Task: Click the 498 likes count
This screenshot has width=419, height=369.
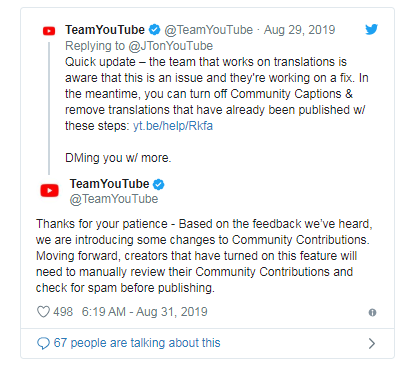Action: tap(63, 312)
